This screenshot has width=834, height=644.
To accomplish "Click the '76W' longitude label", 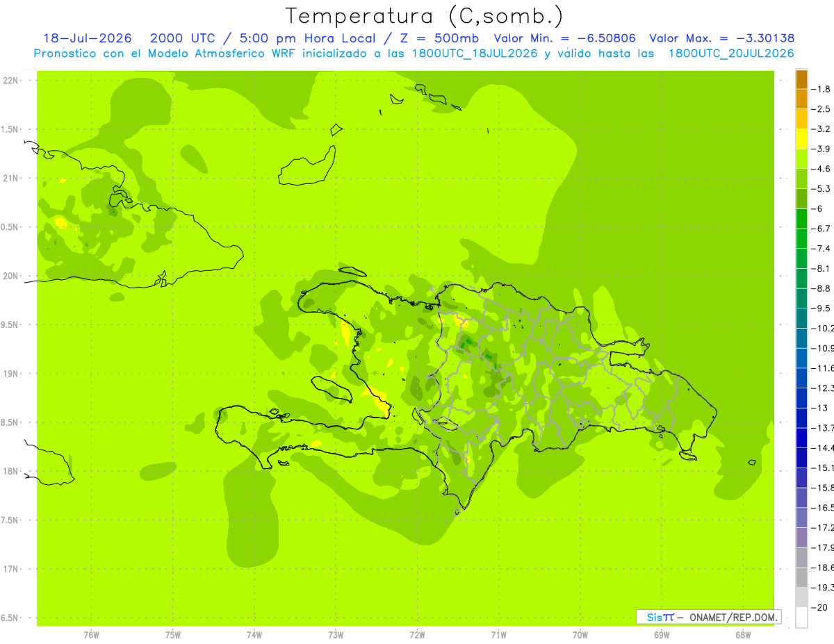I will coord(91,635).
